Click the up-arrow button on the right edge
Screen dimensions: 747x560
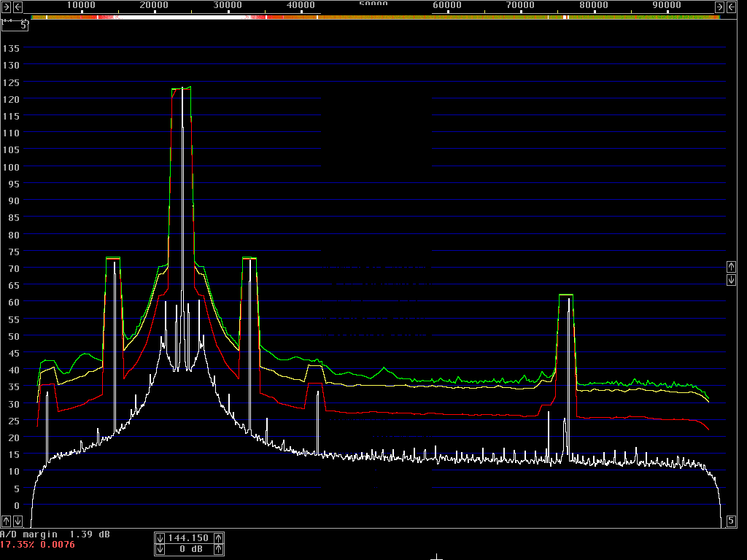pos(731,267)
